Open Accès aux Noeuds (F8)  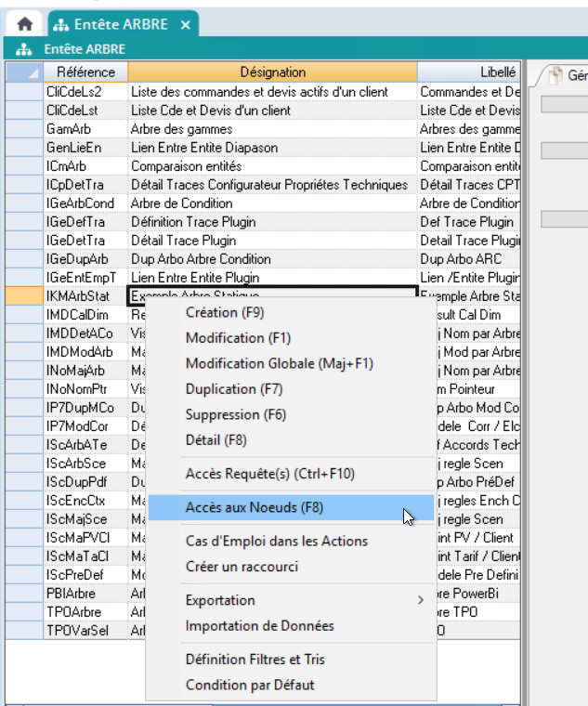(255, 507)
